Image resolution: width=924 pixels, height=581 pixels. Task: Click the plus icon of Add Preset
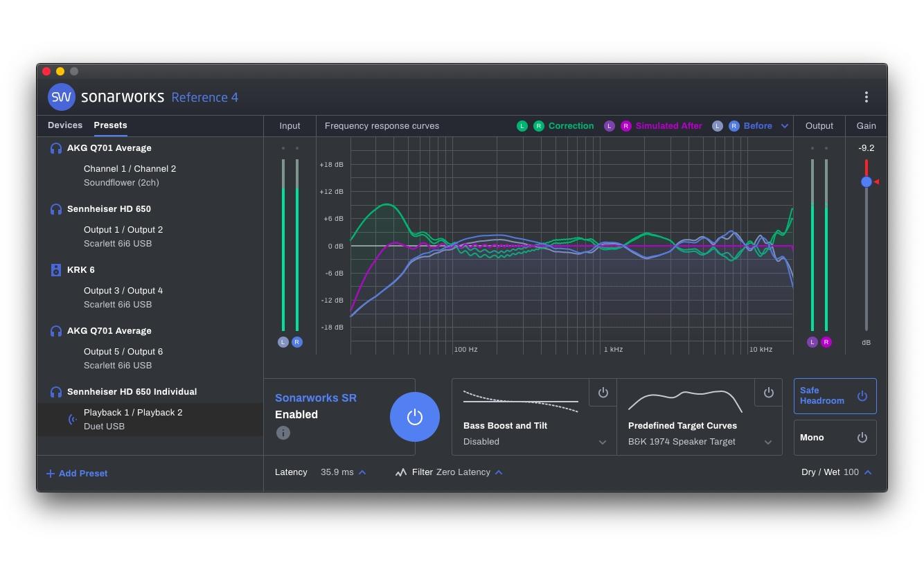point(51,474)
